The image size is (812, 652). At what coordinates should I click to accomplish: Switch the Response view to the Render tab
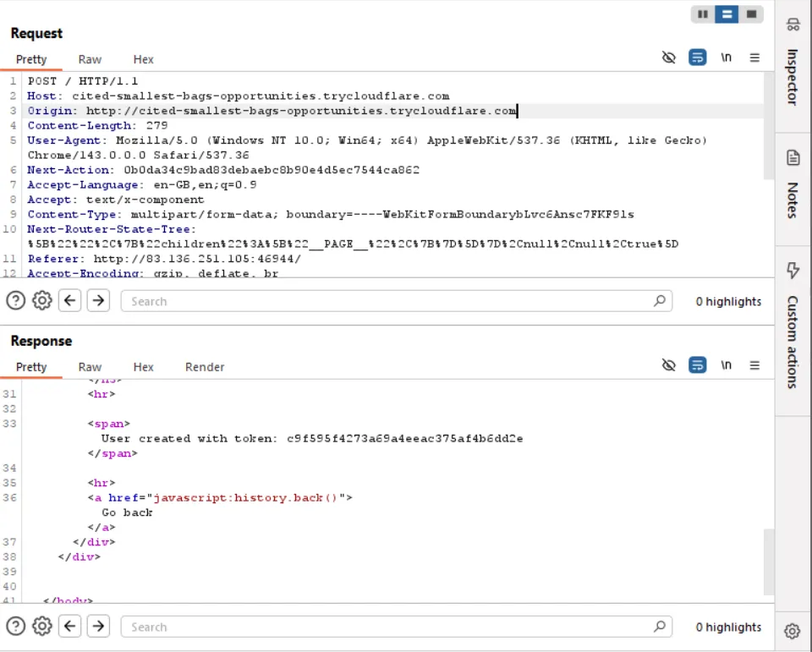click(x=205, y=367)
